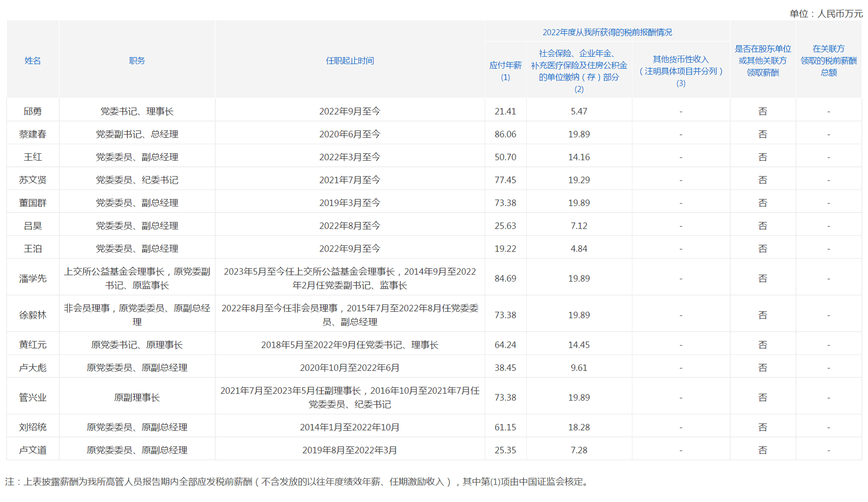868x502 pixels.
Task: Select the 2020年6月至今 tenure cell
Action: [x=350, y=134]
